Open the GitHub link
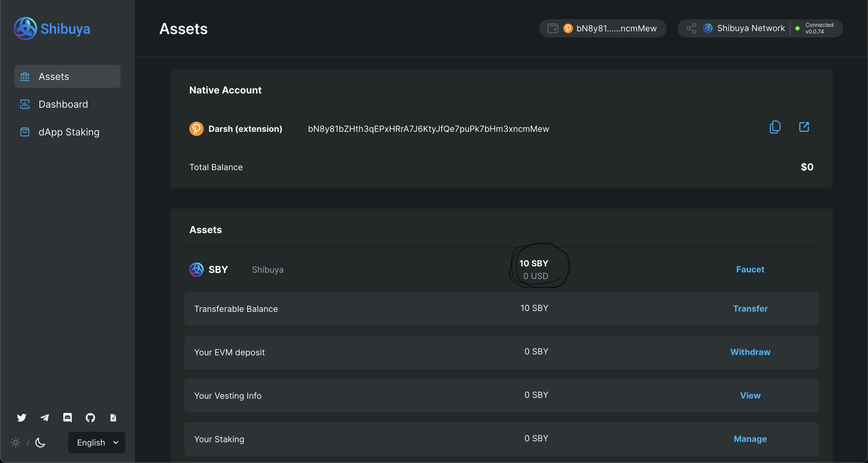Viewport: 868px width, 463px height. (90, 418)
